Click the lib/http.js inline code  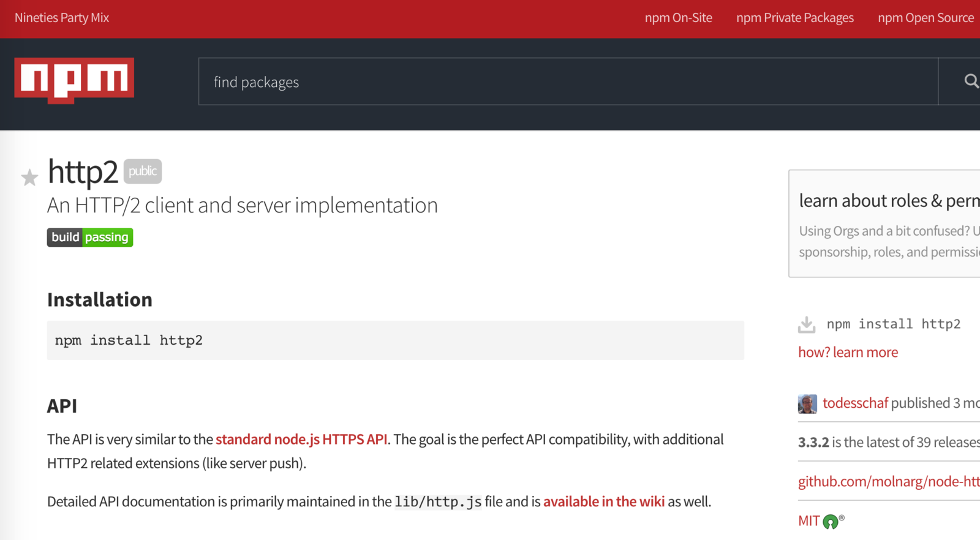(438, 502)
